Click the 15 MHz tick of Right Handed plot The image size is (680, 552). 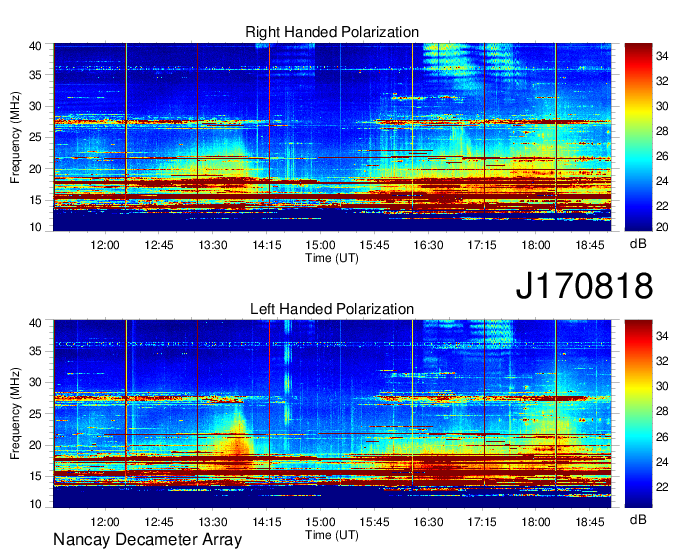coord(35,200)
